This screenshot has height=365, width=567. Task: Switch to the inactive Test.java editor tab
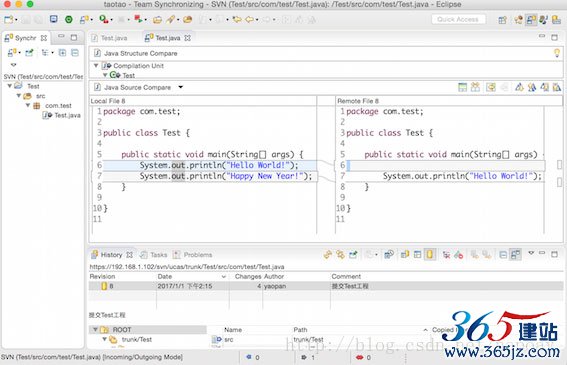(x=110, y=38)
